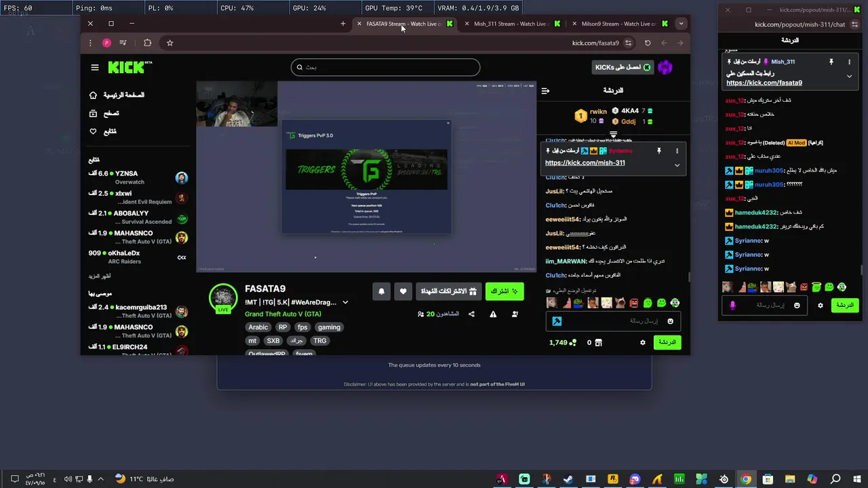Switch to Mish_311 Stream browser tab
Viewport: 868px width, 488px height.
(512, 24)
